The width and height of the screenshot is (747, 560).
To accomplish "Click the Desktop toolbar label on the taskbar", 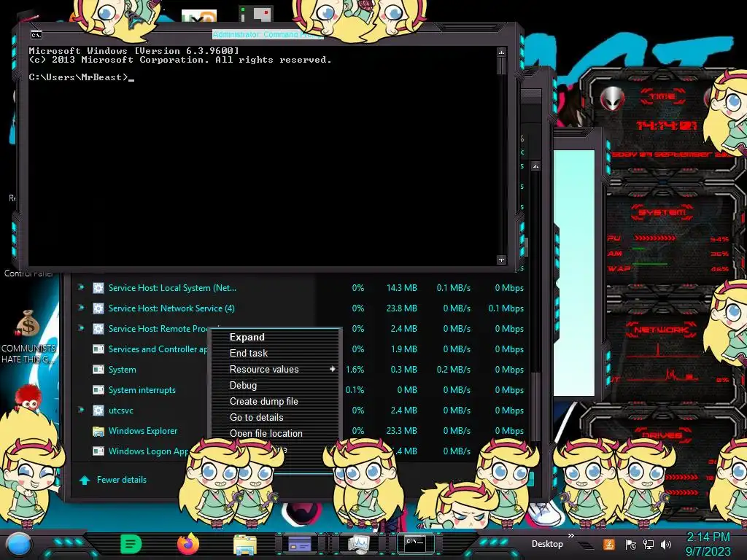I will 547,544.
